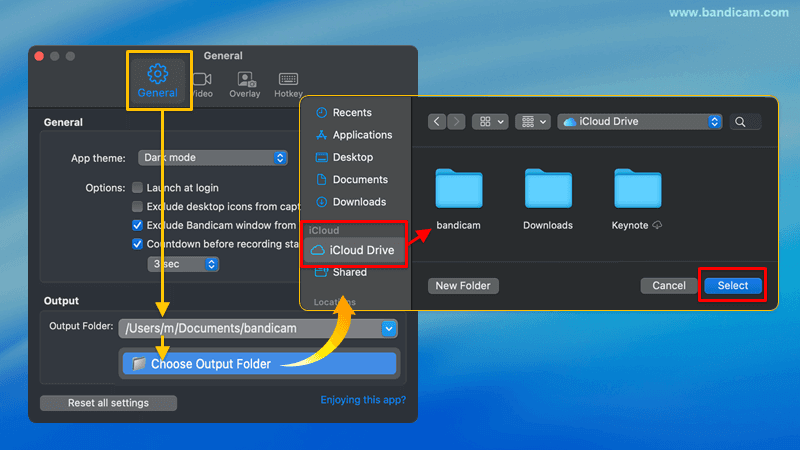Screen dimensions: 800x450
Task: Uncheck Exclude Bandicam window option
Action: point(137,226)
